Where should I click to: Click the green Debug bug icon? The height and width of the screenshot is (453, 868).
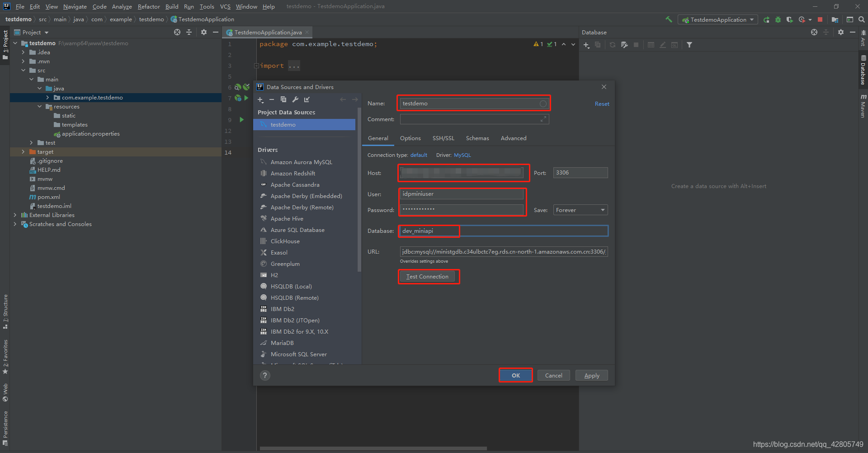tap(778, 19)
